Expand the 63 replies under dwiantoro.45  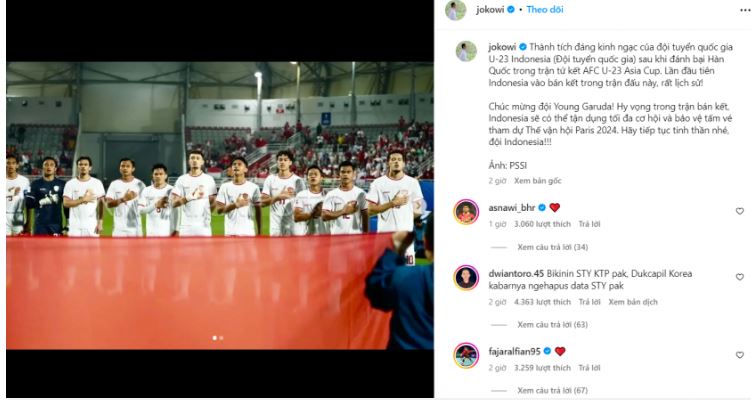[552, 325]
